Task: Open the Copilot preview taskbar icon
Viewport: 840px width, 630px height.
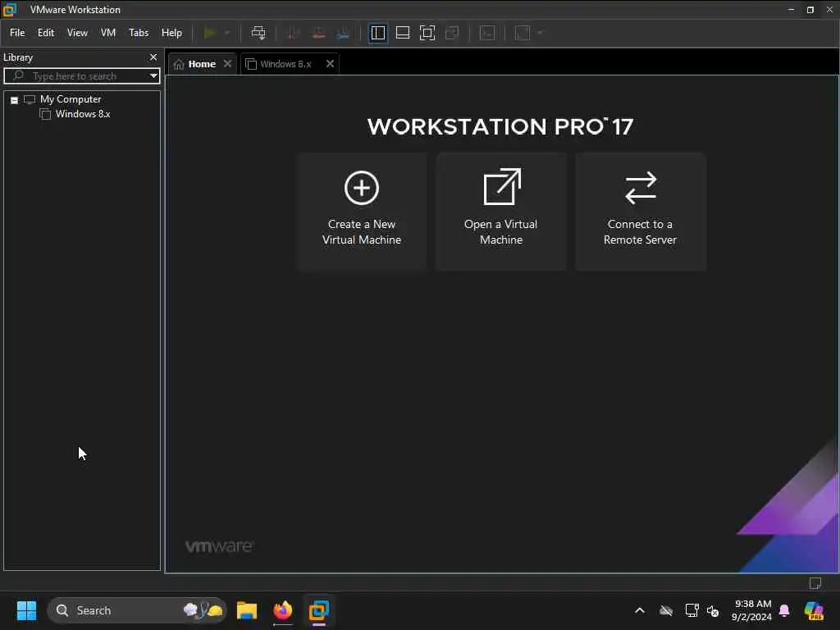Action: [814, 610]
